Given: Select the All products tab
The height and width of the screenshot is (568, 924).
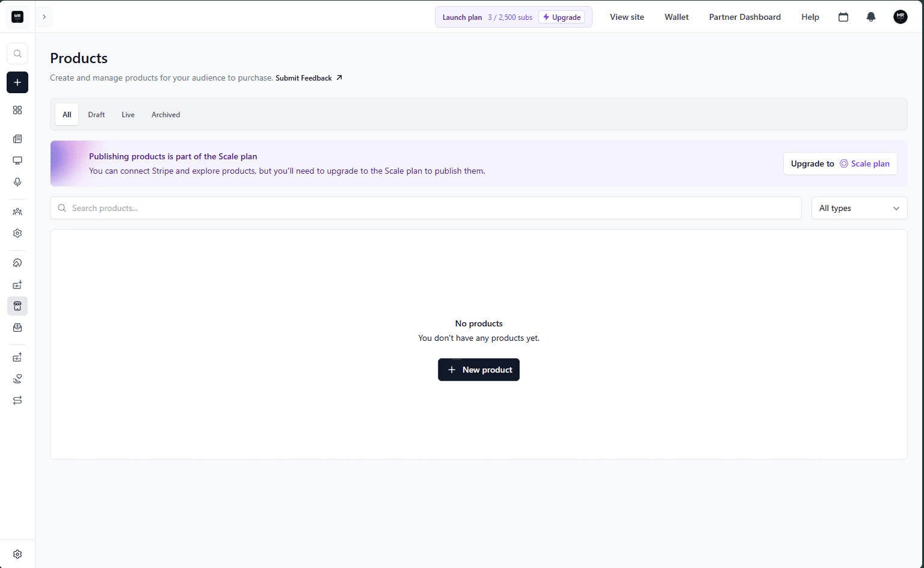Looking at the screenshot, I should pos(67,114).
